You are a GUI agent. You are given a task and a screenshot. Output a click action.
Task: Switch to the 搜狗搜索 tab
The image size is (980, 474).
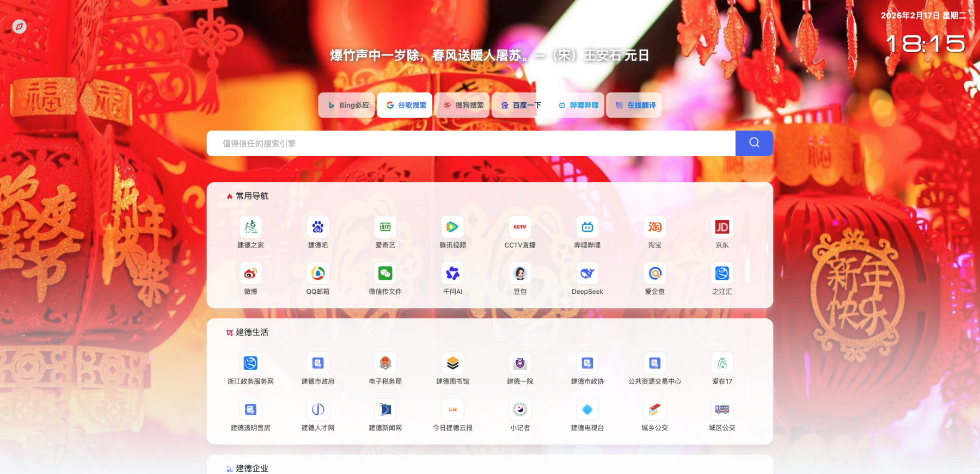[x=462, y=105]
